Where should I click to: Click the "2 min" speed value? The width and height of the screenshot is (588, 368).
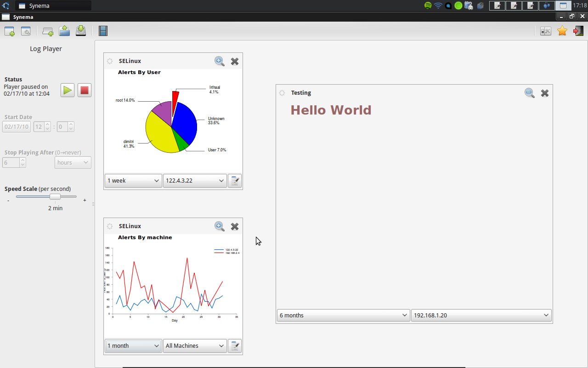(x=55, y=208)
